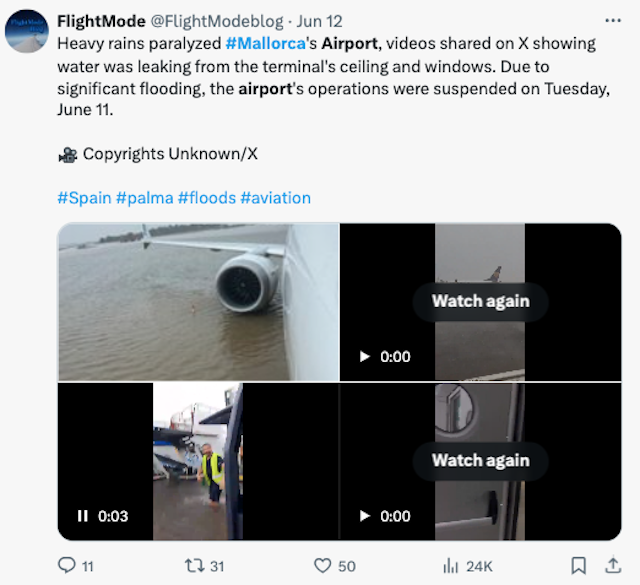This screenshot has width=640, height=585.
Task: Follow the #floods hashtag link
Action: tap(206, 198)
